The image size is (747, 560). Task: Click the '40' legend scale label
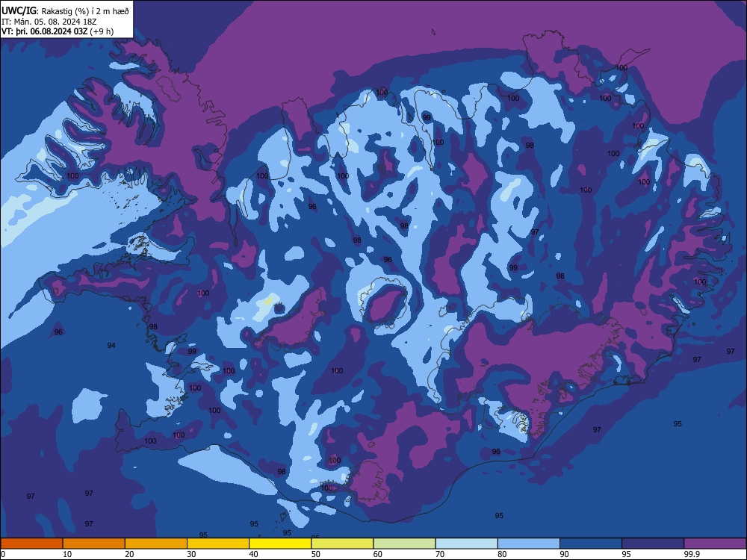click(x=253, y=554)
